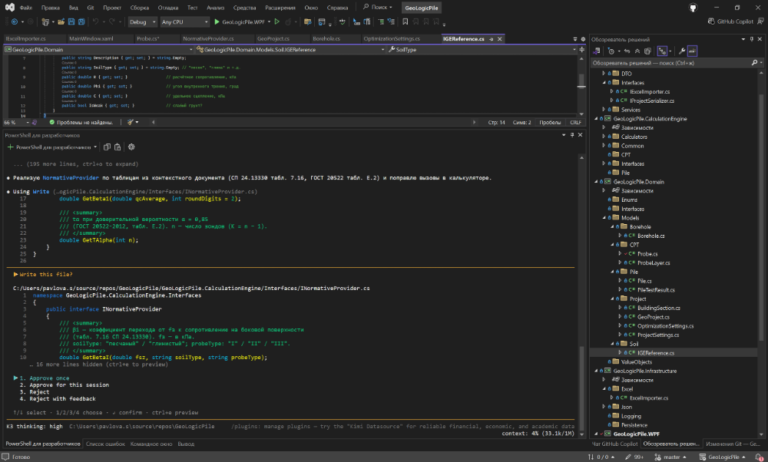
Task: Click the New Project toolbar icon
Action: [x=45, y=22]
